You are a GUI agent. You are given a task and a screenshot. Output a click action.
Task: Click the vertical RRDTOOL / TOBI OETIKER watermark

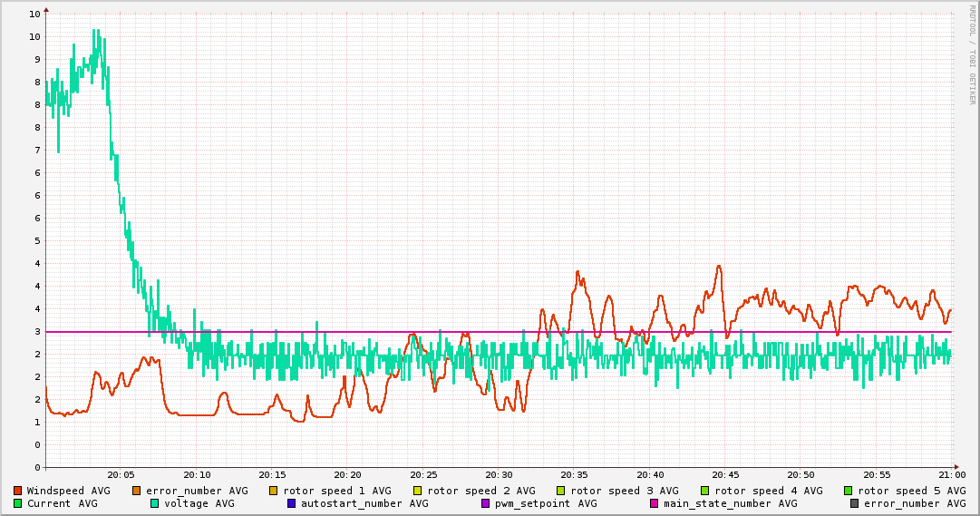(x=971, y=54)
